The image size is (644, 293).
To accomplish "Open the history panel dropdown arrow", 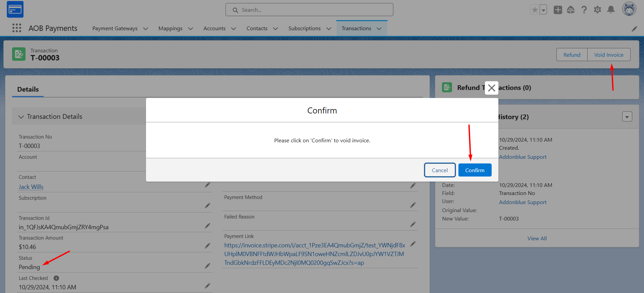I will [627, 116].
